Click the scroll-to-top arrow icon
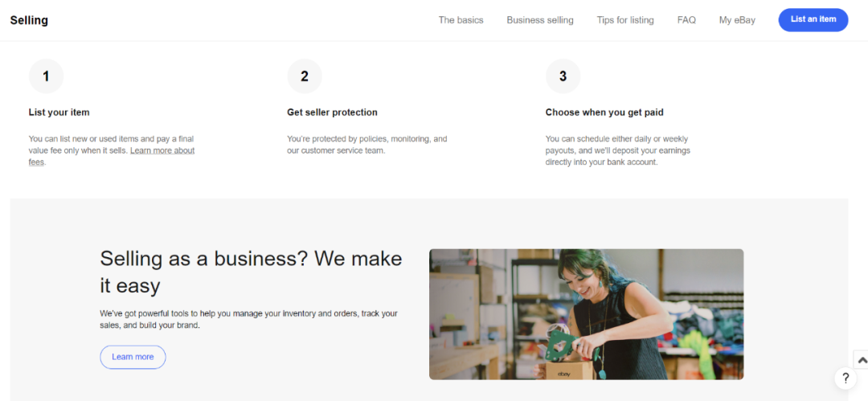 pyautogui.click(x=862, y=361)
